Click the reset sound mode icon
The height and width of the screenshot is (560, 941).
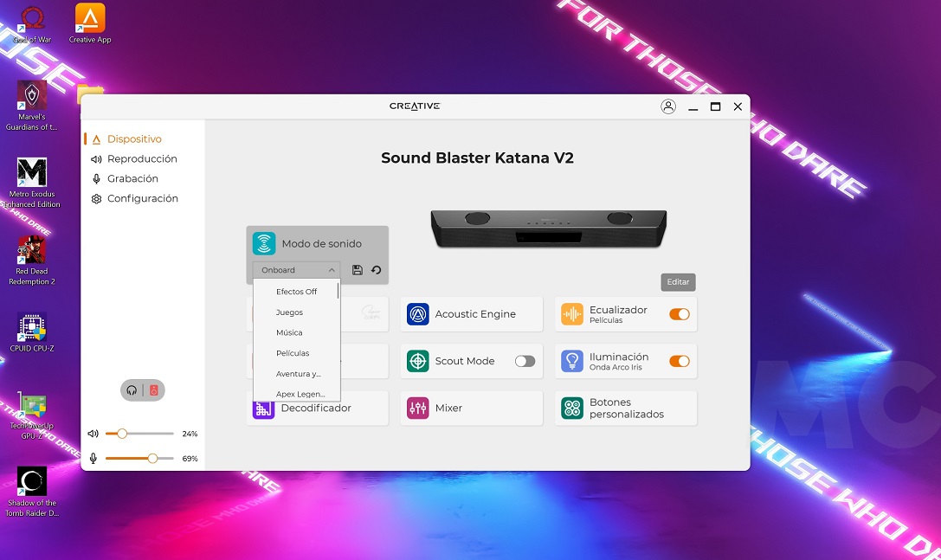pos(377,270)
